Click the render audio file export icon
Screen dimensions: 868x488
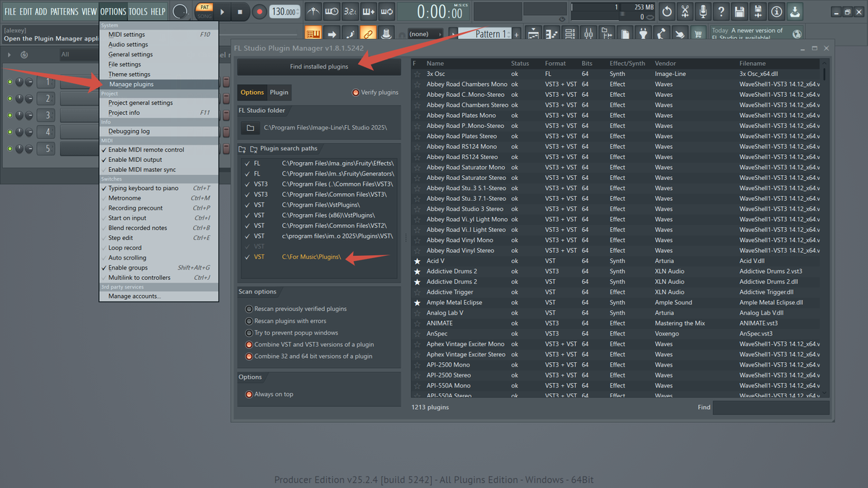point(757,12)
